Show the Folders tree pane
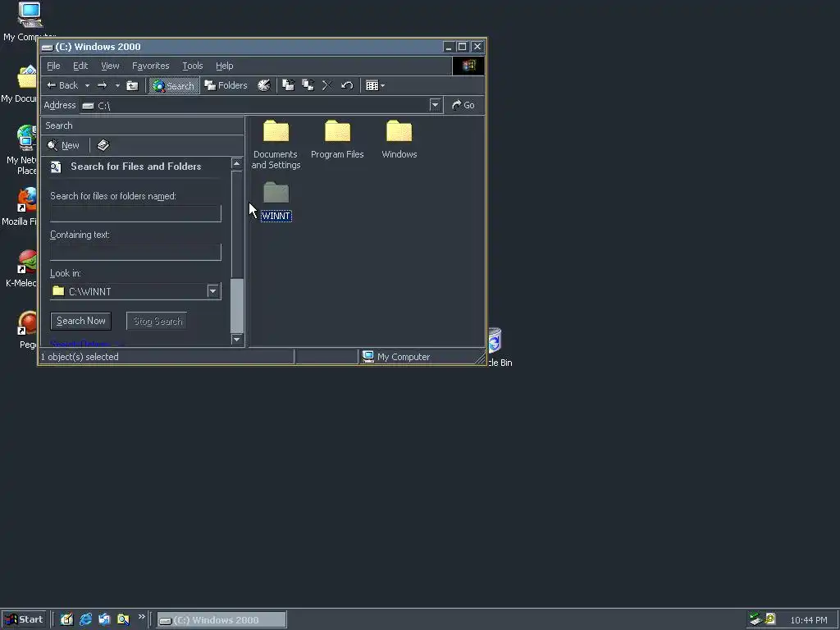Viewport: 840px width, 630px height. pos(226,85)
